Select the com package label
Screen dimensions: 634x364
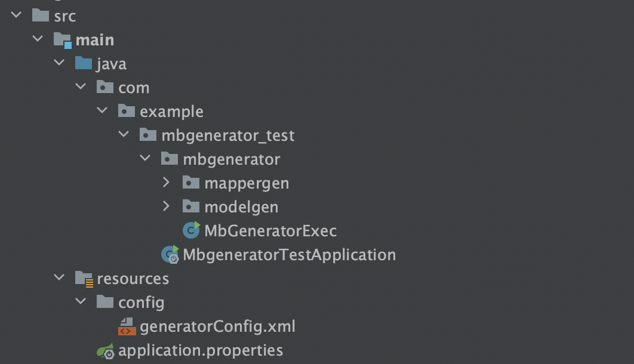pos(134,88)
